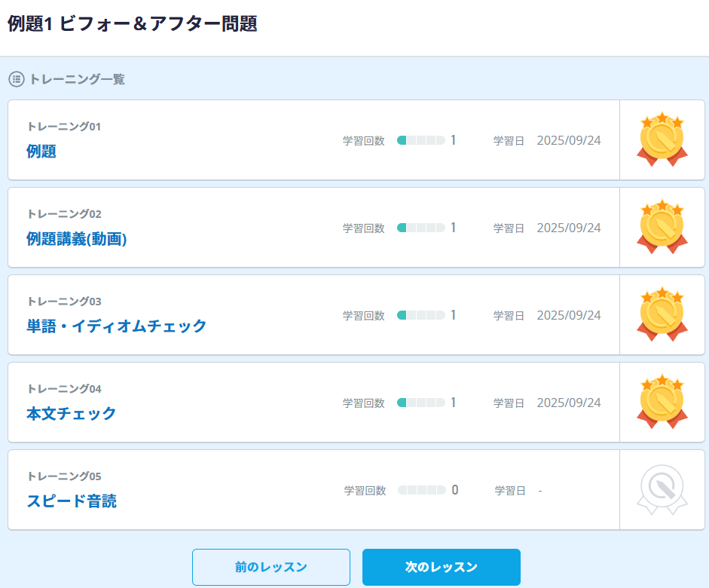
Task: Click the gold medal for 例題講義(動画)
Action: click(662, 228)
